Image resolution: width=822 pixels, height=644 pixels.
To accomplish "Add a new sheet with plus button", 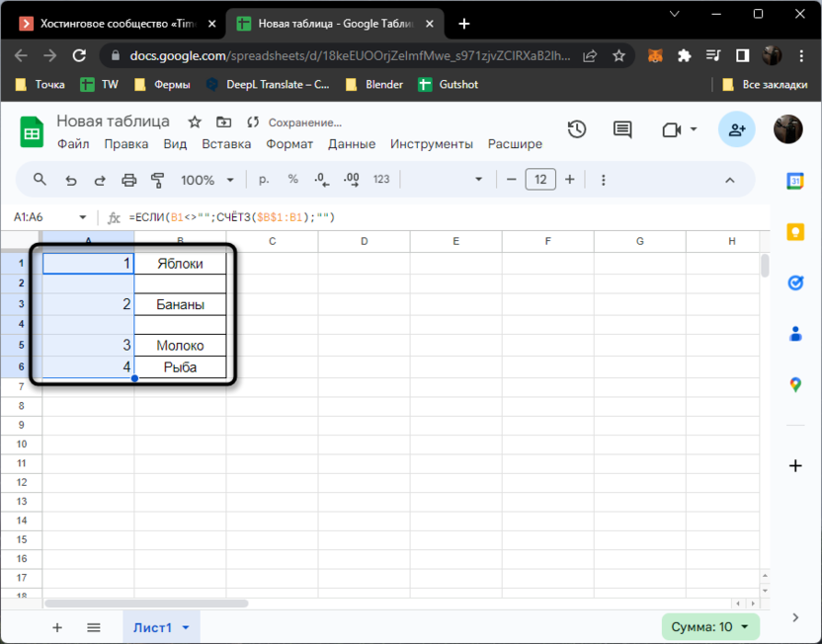I will tap(57, 627).
